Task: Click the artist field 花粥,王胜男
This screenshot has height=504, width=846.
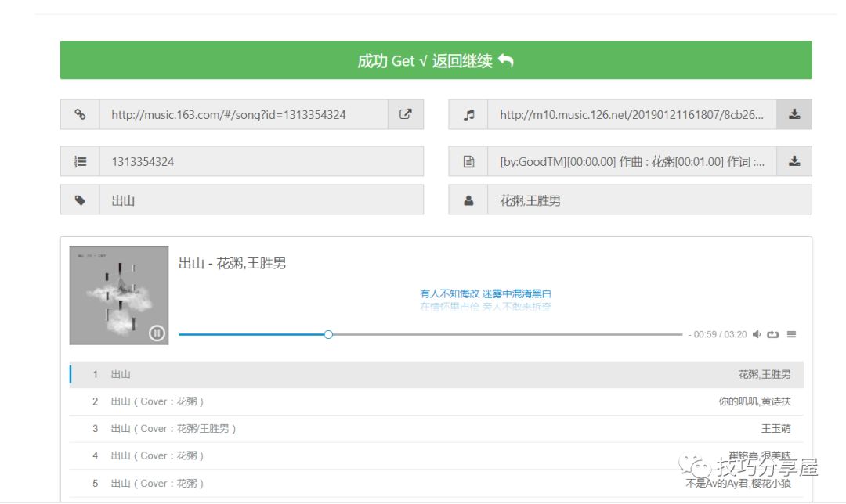Action: 649,200
